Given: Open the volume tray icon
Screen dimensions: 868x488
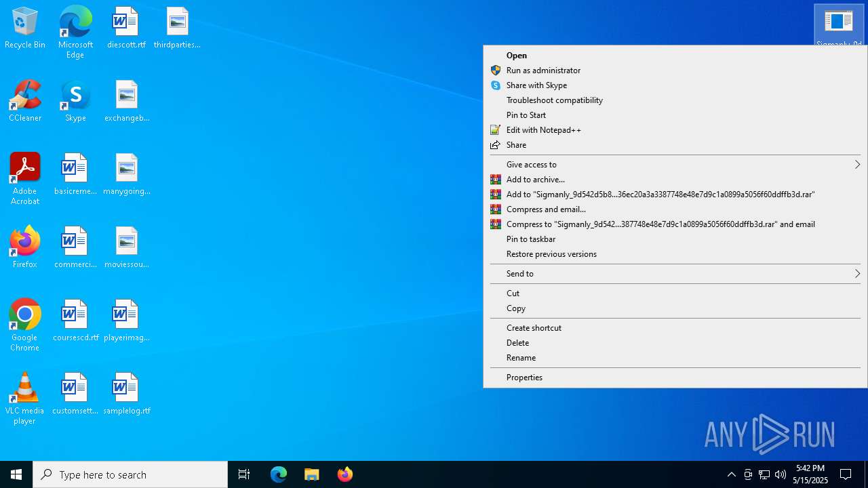Looking at the screenshot, I should [781, 474].
